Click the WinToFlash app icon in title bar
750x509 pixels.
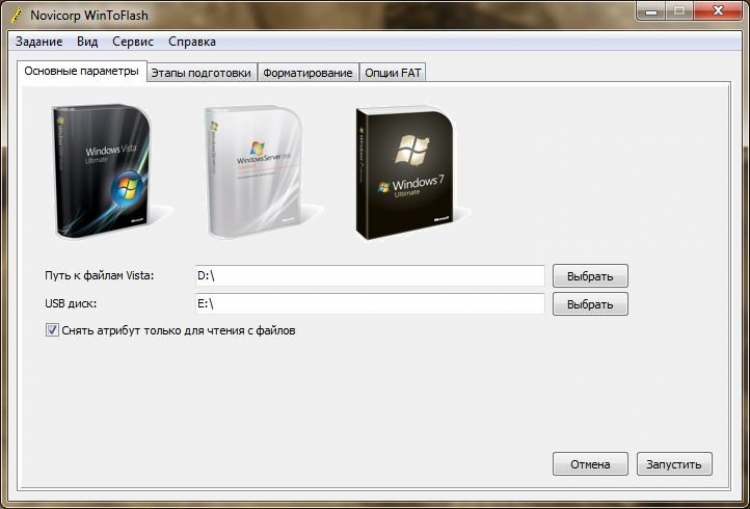click(x=17, y=15)
